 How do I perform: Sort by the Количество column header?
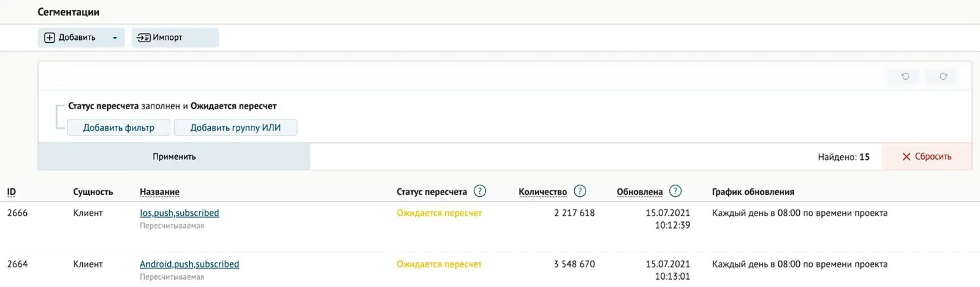pyautogui.click(x=542, y=192)
